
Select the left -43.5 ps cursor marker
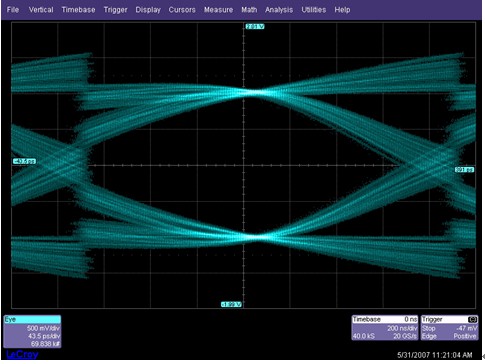coord(24,161)
